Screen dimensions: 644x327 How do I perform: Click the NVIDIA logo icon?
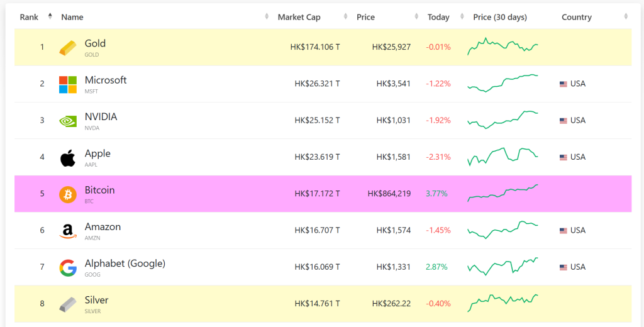coord(68,121)
